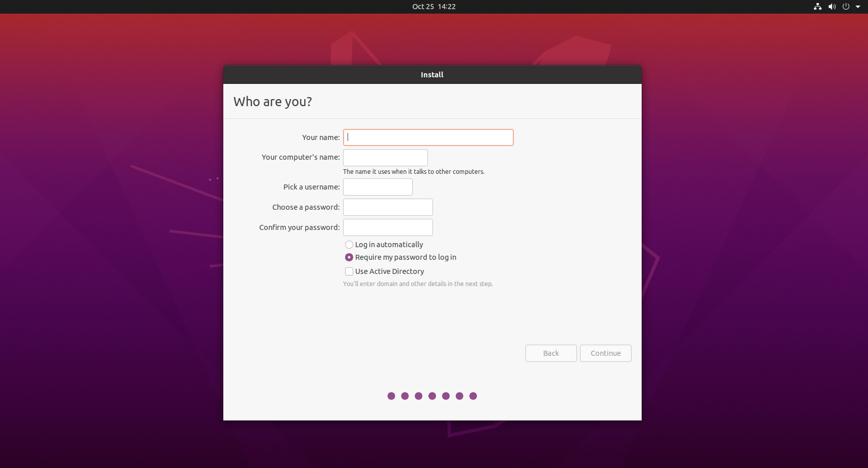This screenshot has width=868, height=468.
Task: Focus the Your computer's name field
Action: coord(385,157)
